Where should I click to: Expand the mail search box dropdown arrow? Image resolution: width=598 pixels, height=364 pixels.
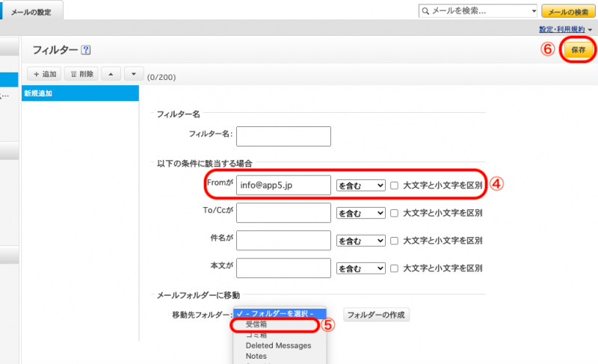534,11
